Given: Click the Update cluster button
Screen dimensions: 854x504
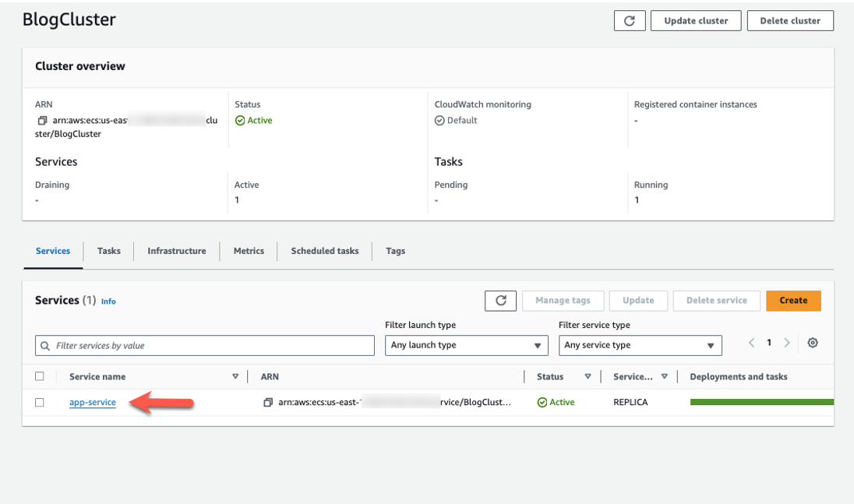Looking at the screenshot, I should tap(695, 20).
